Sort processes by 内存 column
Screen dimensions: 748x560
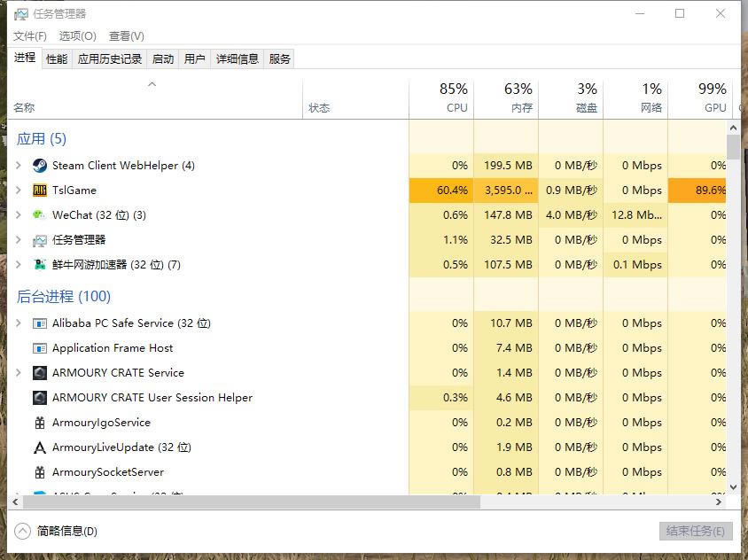coord(506,99)
